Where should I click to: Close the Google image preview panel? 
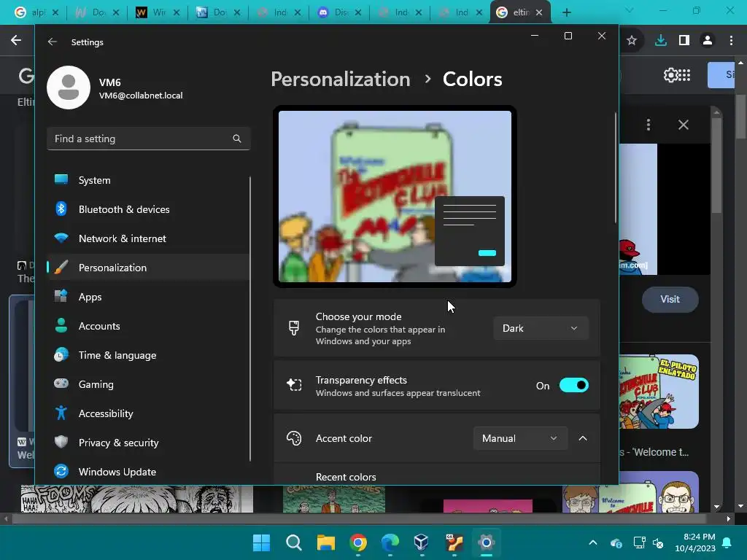click(683, 125)
